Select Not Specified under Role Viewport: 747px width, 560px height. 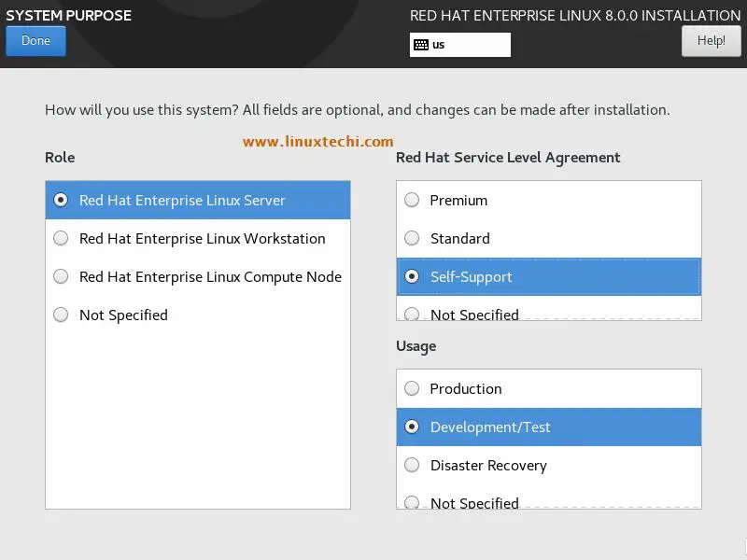[x=198, y=315]
